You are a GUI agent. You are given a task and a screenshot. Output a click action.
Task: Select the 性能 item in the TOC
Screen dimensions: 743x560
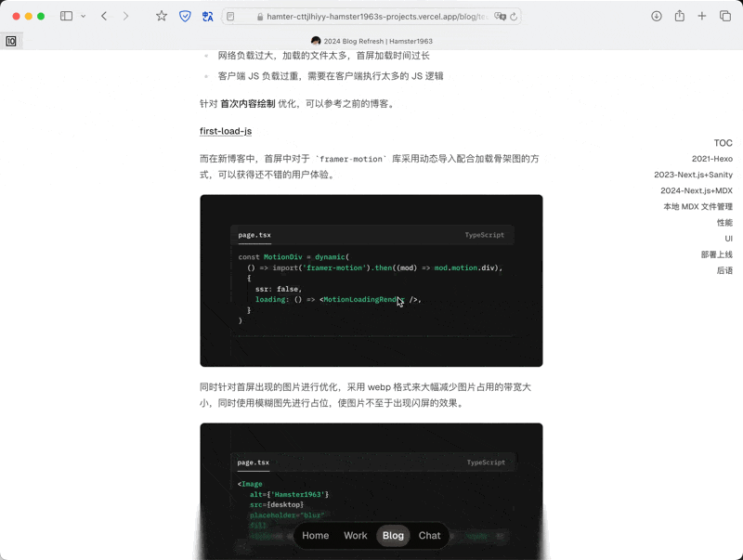coord(723,223)
